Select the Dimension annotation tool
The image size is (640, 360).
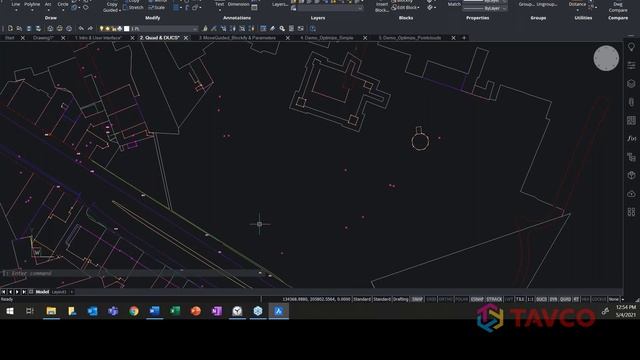pos(239,4)
